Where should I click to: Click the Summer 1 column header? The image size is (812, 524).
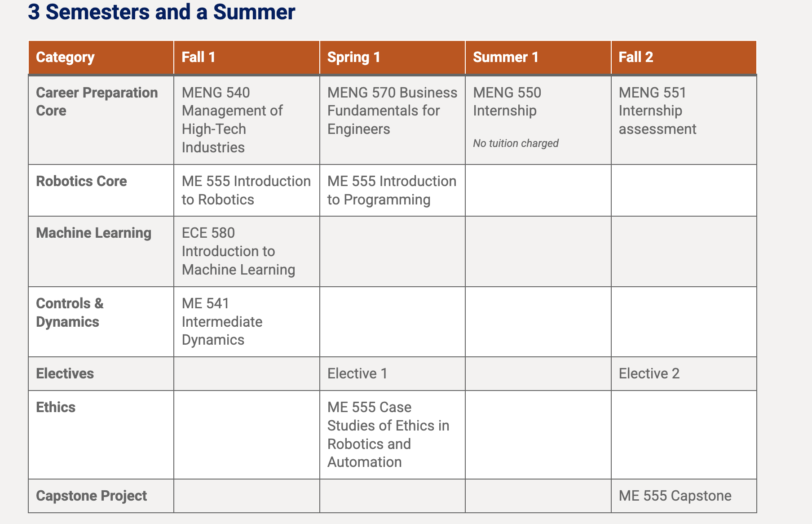point(538,57)
